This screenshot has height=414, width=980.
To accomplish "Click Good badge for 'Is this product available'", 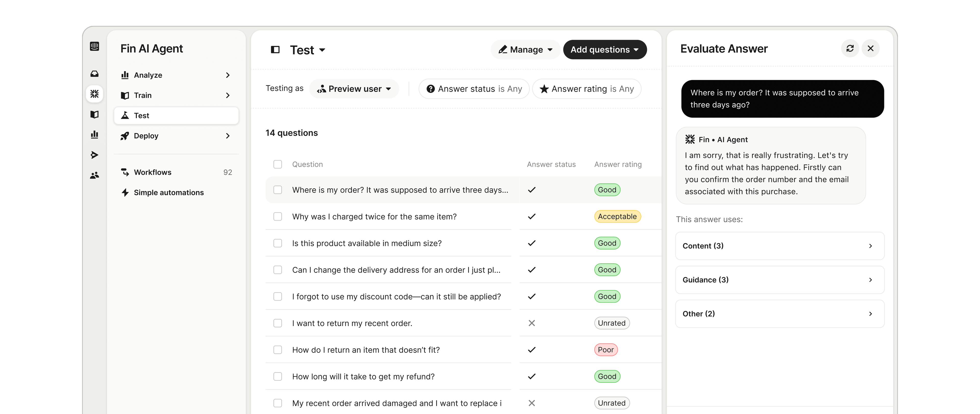I will click(x=607, y=243).
